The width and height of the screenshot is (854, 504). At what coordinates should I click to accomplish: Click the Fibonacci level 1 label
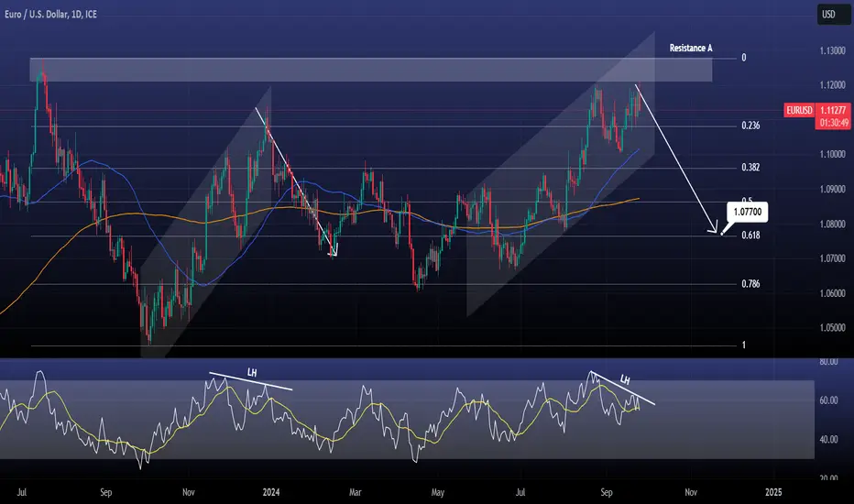click(744, 345)
